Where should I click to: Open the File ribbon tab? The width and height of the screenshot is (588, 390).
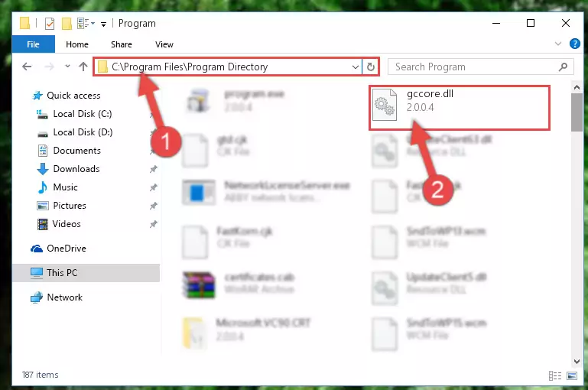click(34, 44)
